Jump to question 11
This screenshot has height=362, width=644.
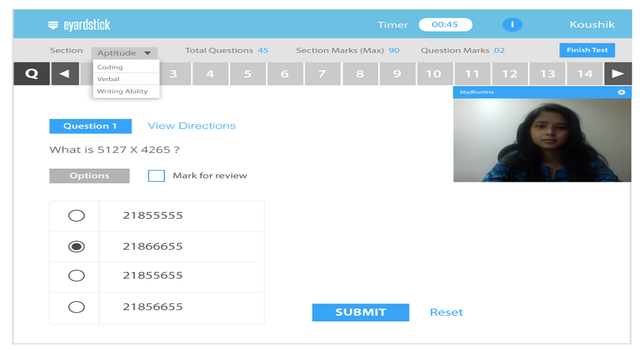click(x=473, y=74)
